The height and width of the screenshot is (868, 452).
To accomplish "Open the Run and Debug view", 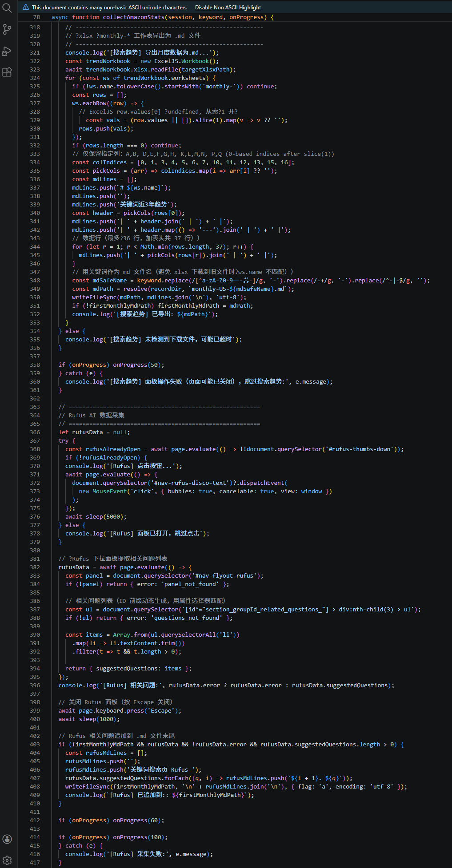I will 7,51.
